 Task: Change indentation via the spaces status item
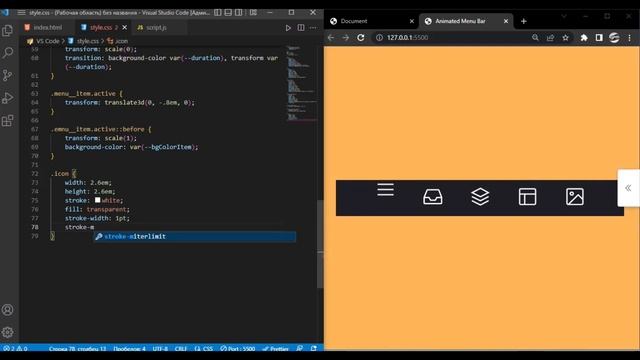tap(129, 349)
